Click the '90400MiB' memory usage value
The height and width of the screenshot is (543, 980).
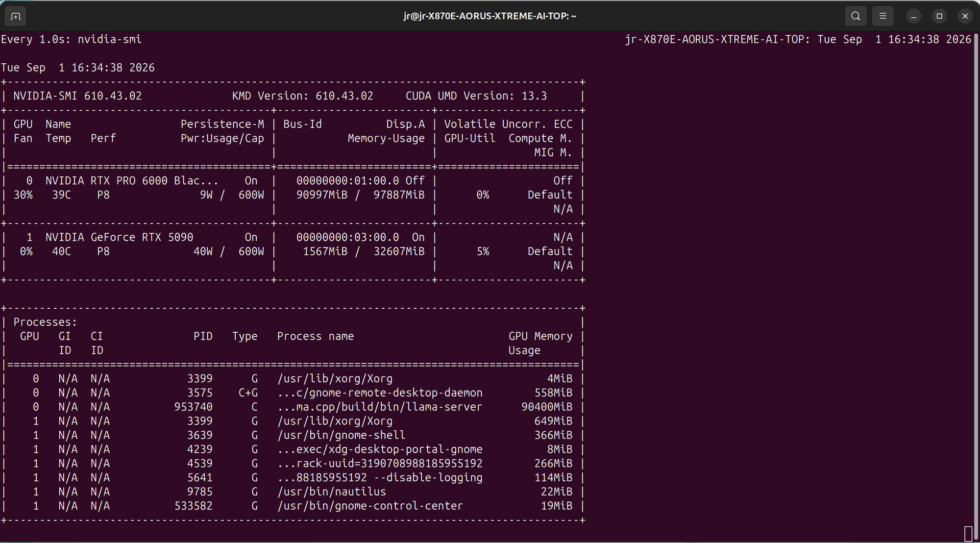pos(547,407)
